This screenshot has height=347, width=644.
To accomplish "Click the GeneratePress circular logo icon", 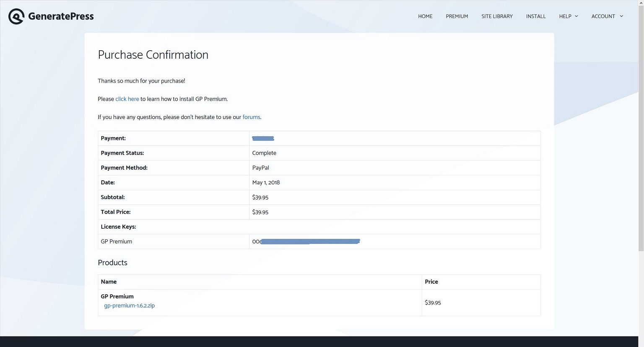I will pos(16,16).
